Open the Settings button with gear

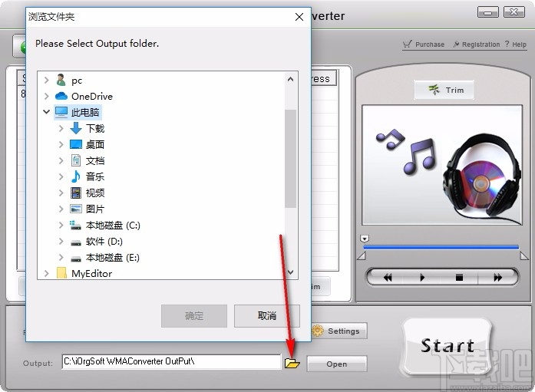click(339, 331)
